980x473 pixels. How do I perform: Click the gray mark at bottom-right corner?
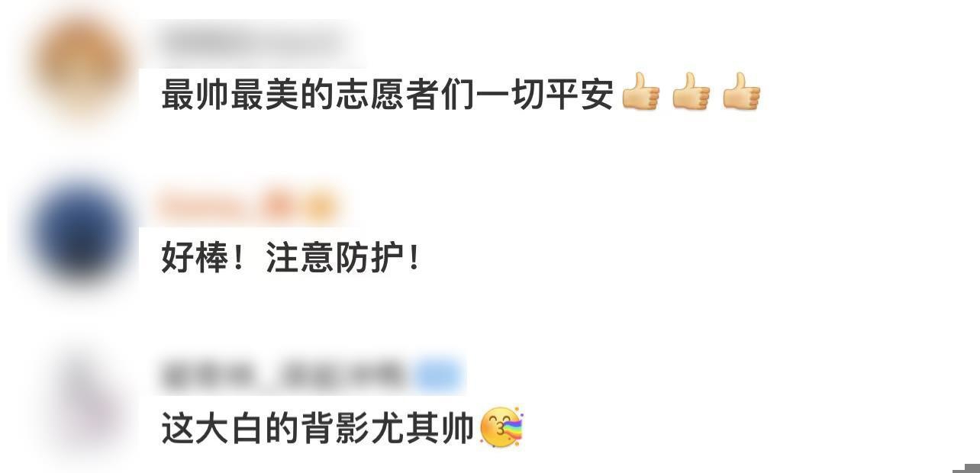coord(966,468)
